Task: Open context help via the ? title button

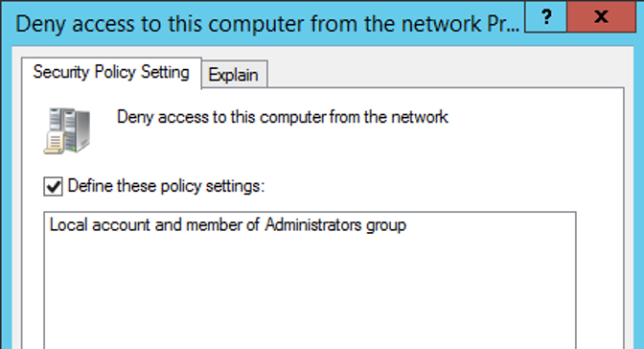Action: coord(546,17)
